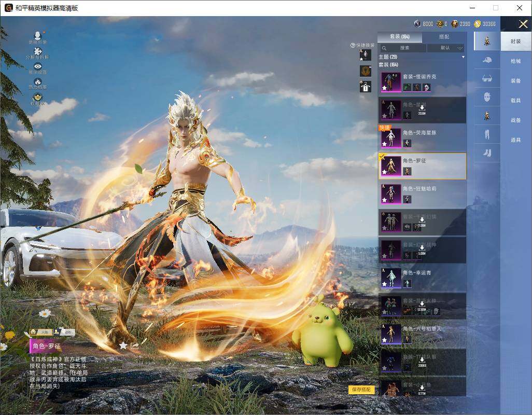Toggle the favorite star on 角色-六号稻草人 thumbnail
Image resolution: width=532 pixels, height=415 pixels.
click(384, 340)
